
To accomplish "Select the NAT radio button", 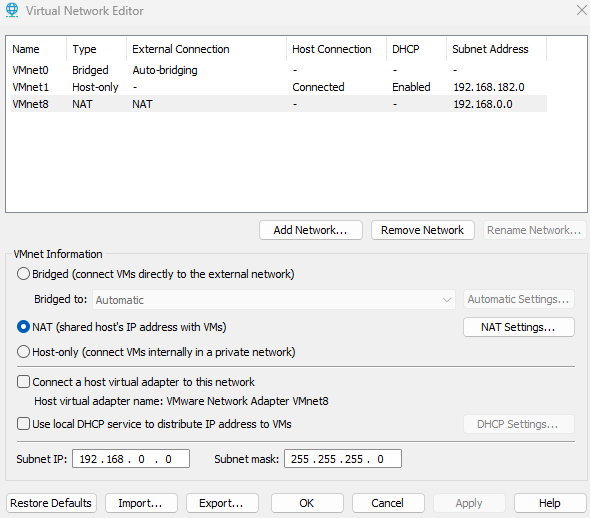I will click(x=23, y=327).
